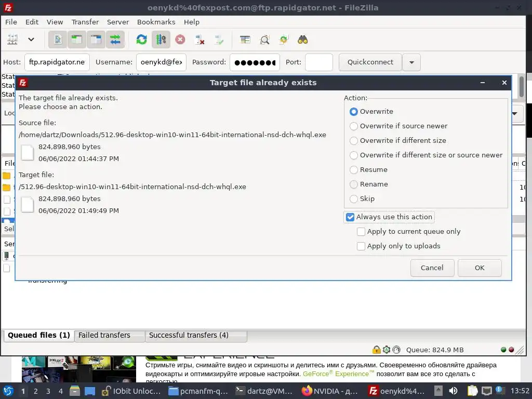Click the FileZilla logo in dialog titlebar
The height and width of the screenshot is (399, 532).
point(23,83)
